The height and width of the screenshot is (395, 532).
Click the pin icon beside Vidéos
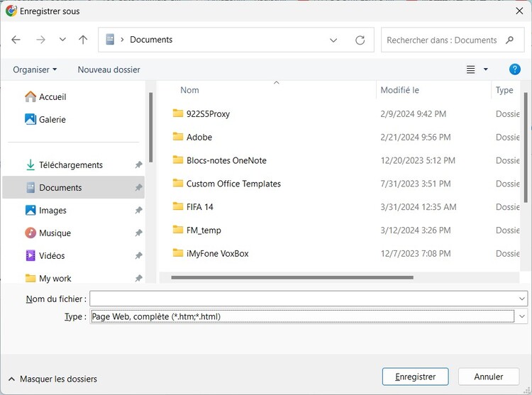coord(138,256)
